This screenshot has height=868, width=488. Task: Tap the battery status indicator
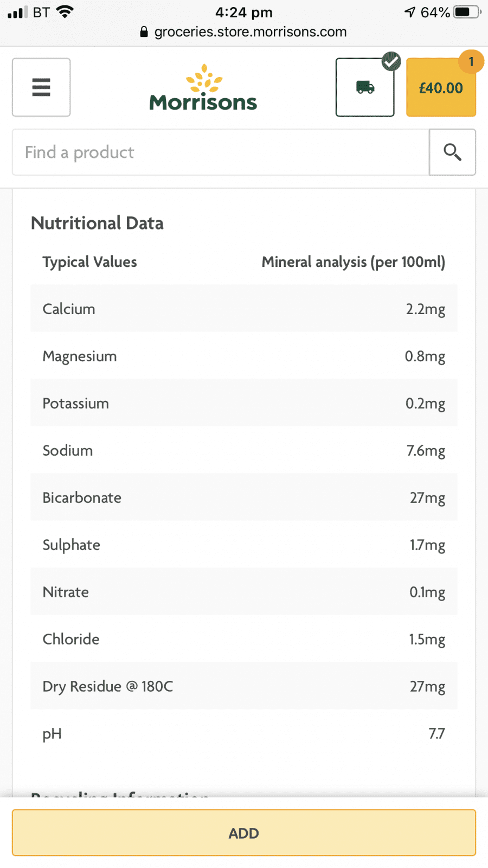click(x=467, y=12)
